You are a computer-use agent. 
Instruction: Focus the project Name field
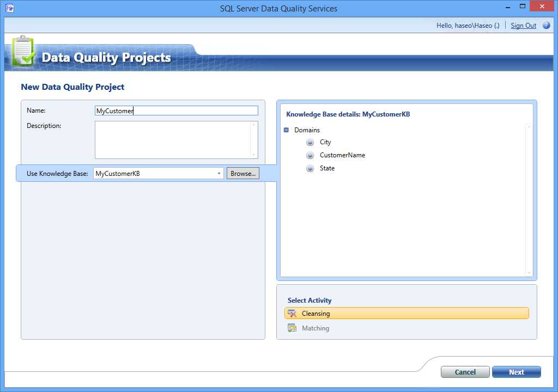[177, 111]
